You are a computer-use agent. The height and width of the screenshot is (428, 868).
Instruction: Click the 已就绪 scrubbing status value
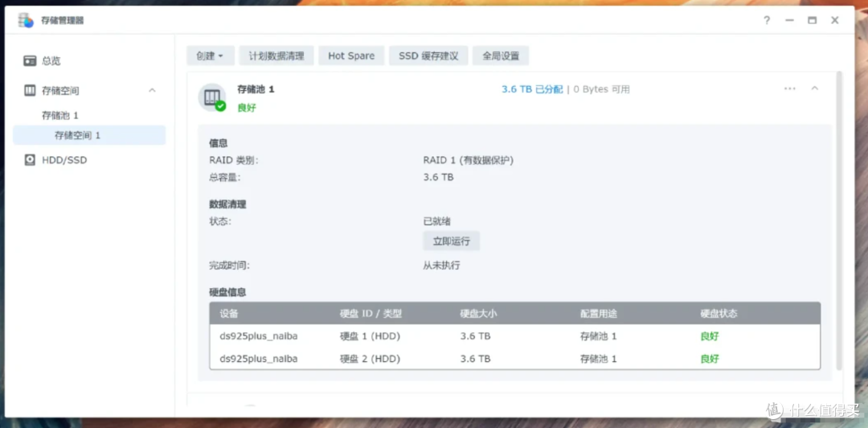(436, 221)
